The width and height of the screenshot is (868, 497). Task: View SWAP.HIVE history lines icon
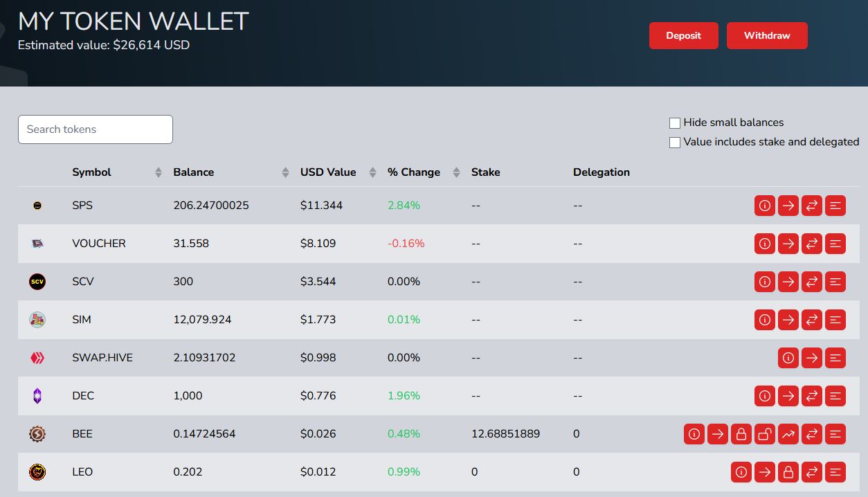835,358
